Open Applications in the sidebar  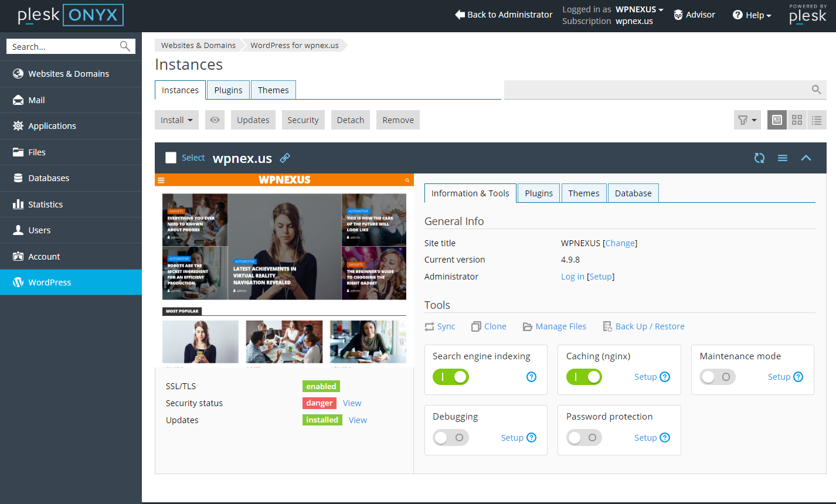71,126
